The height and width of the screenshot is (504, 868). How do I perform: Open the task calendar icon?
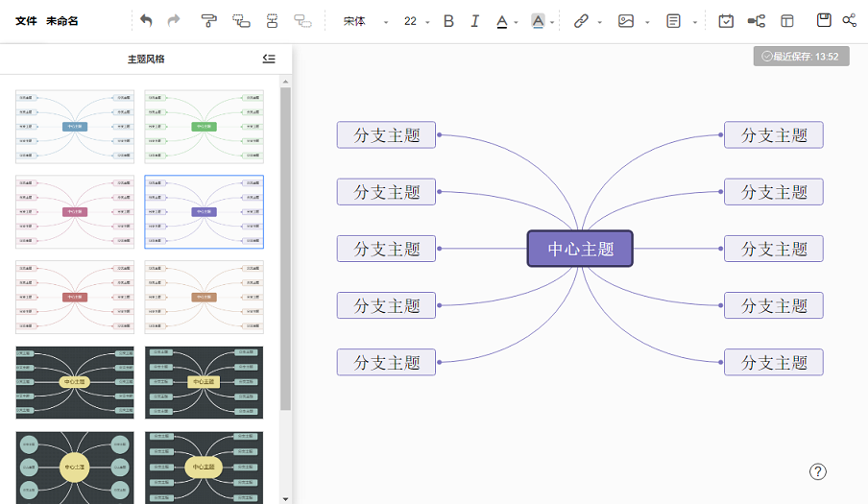coord(726,21)
